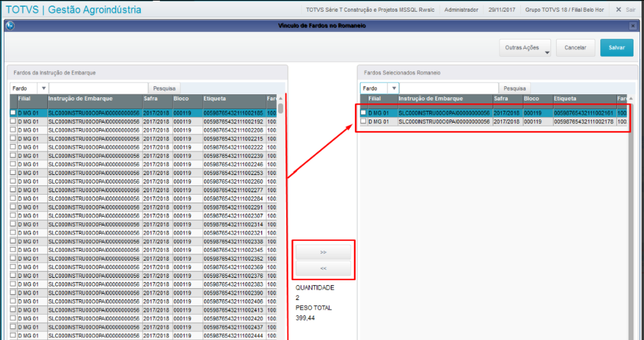The width and height of the screenshot is (644, 340).
Task: Move selected bales right with >> button
Action: (324, 252)
